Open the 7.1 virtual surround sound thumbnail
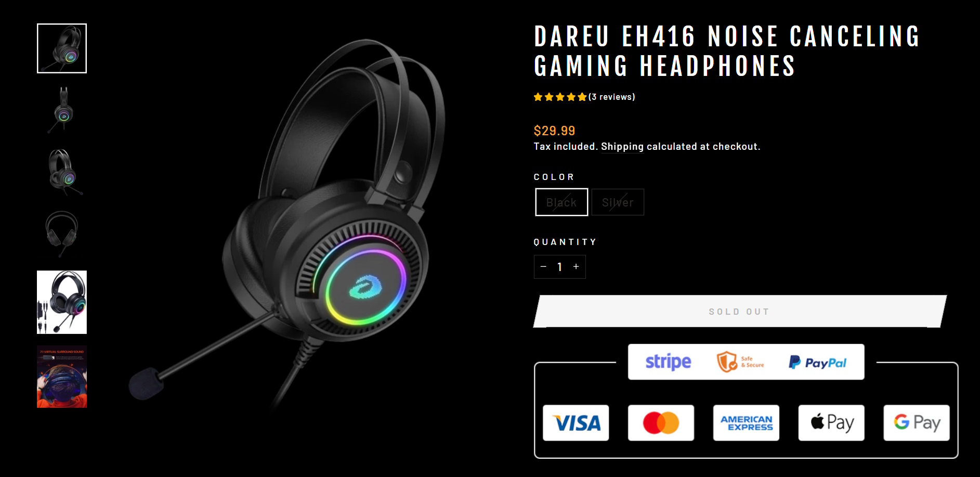Screen dimensions: 980x477 coord(62,377)
